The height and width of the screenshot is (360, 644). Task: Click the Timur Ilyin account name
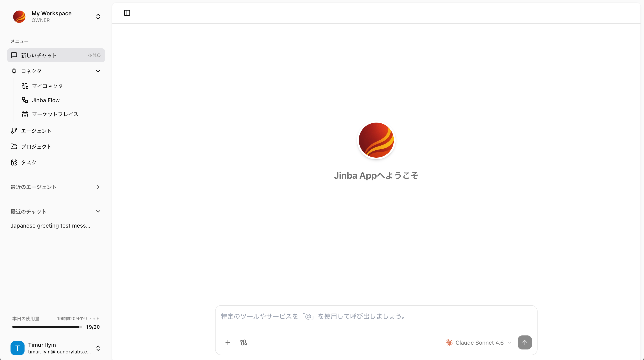pos(42,345)
